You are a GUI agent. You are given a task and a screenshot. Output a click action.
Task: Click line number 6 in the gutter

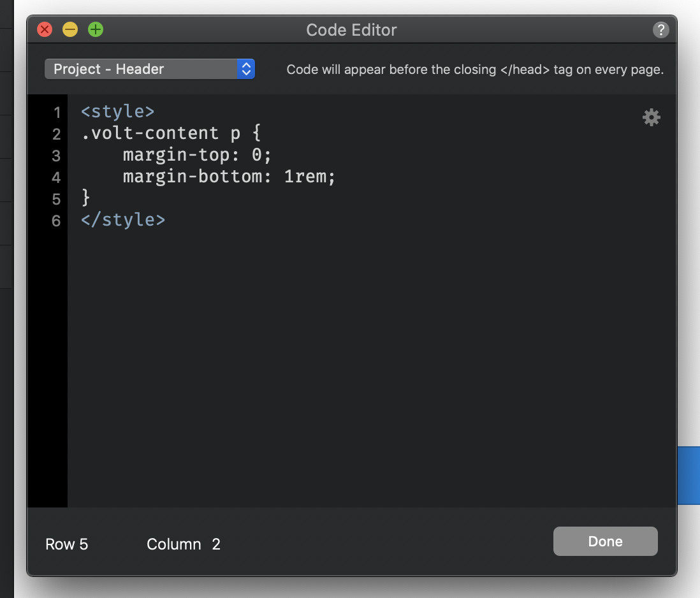click(57, 221)
